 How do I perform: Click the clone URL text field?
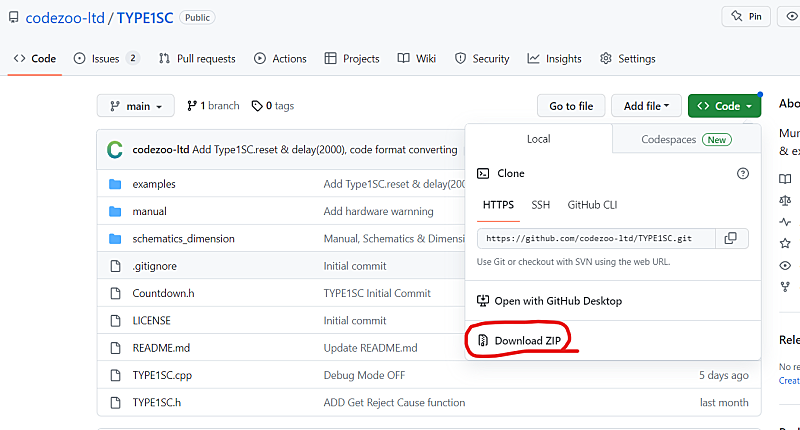point(596,238)
